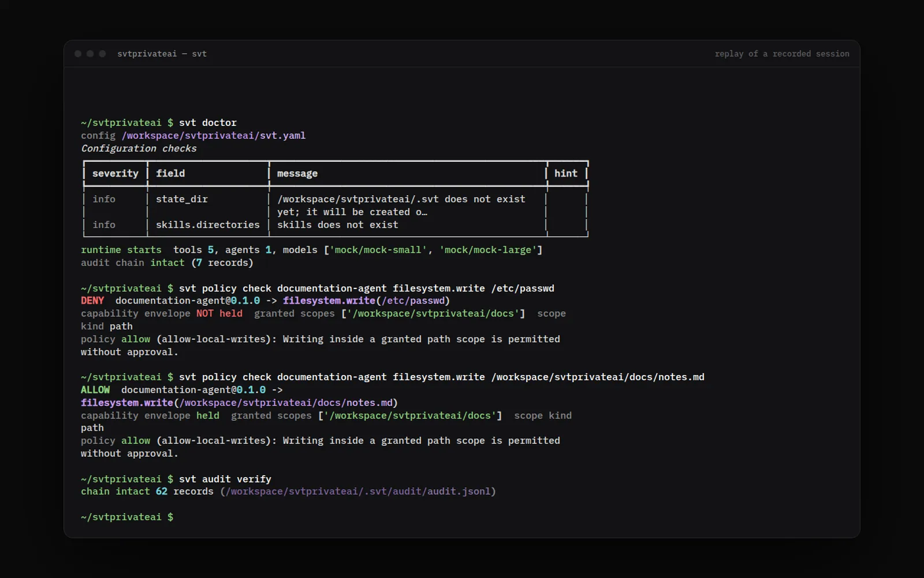Click the 'svt audit verify' command
The height and width of the screenshot is (578, 924).
coord(225,479)
